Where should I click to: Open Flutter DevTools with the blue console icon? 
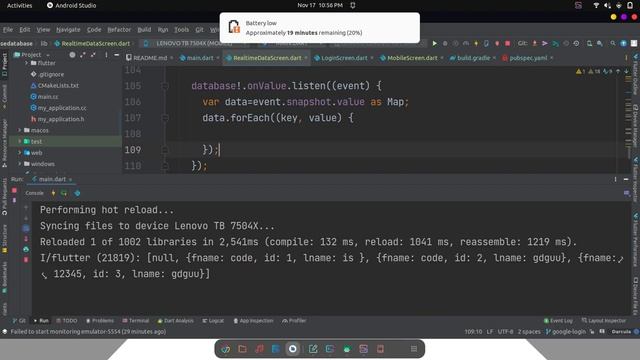click(x=77, y=193)
